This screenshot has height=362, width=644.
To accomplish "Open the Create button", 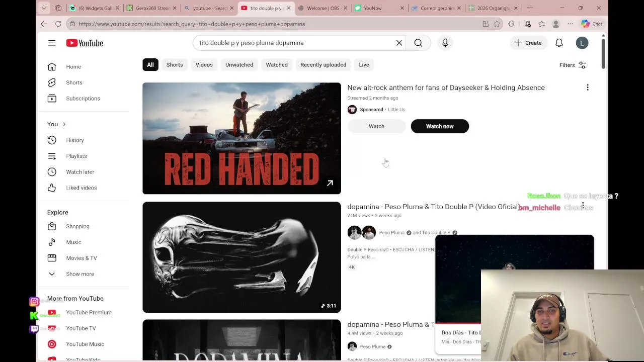I will [528, 43].
